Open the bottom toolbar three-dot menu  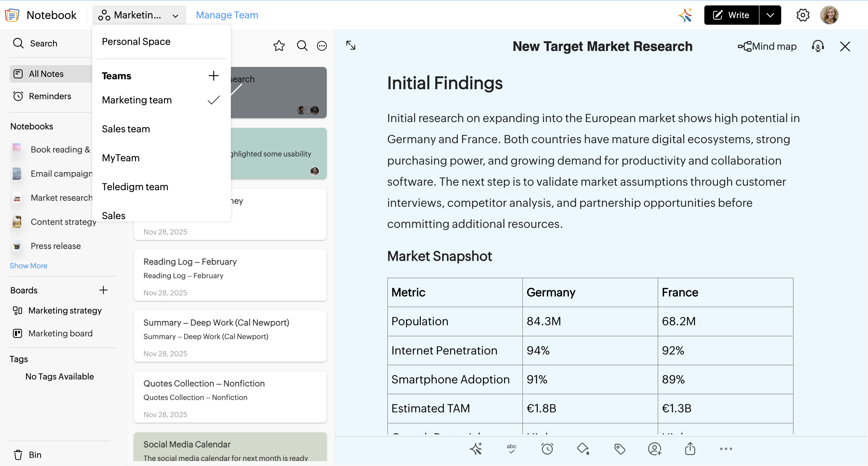tap(726, 449)
